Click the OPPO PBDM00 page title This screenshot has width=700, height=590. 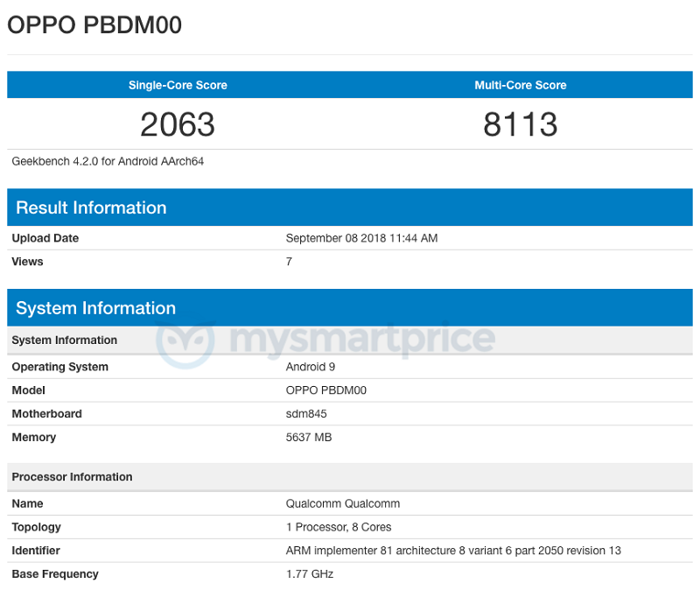point(94,25)
